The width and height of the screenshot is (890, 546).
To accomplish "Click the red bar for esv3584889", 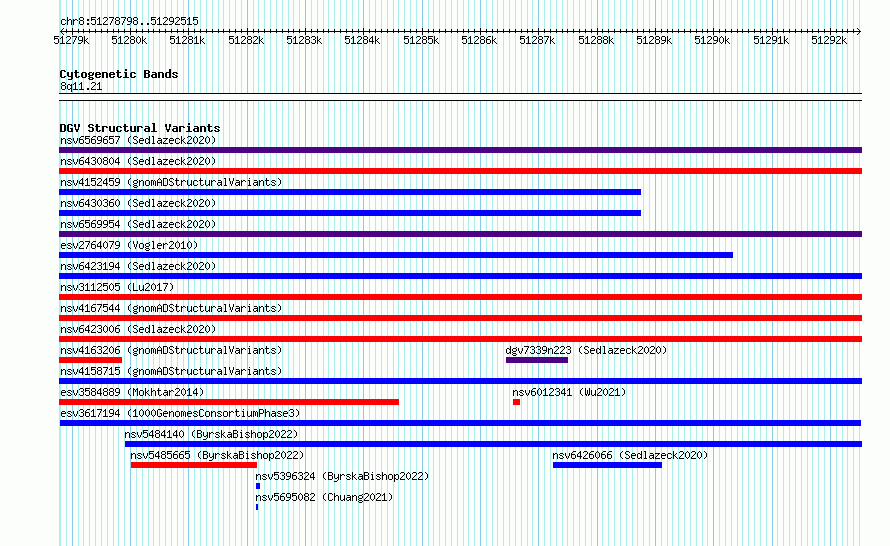I will pyautogui.click(x=229, y=402).
